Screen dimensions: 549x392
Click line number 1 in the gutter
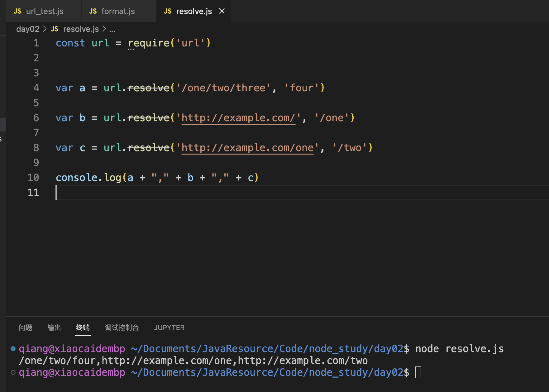(36, 43)
